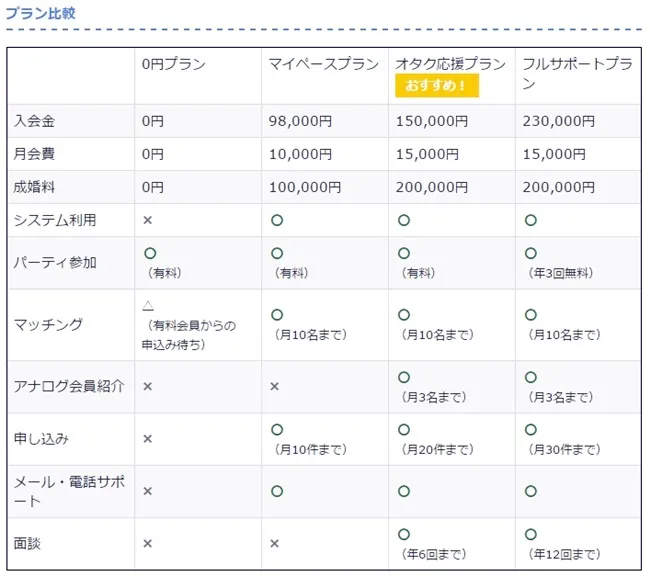This screenshot has height=576, width=650.
Task: Click the 入会金 row label
Action: click(34, 121)
